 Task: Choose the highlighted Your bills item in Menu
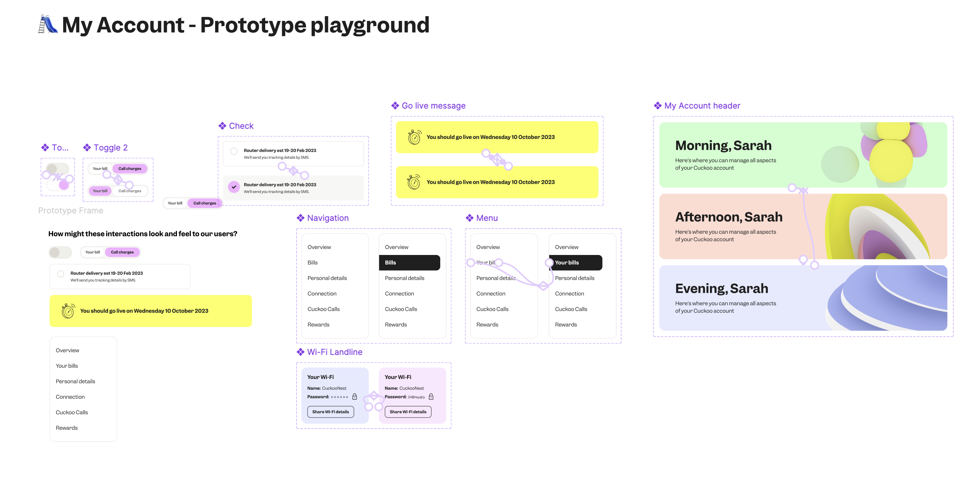click(576, 263)
